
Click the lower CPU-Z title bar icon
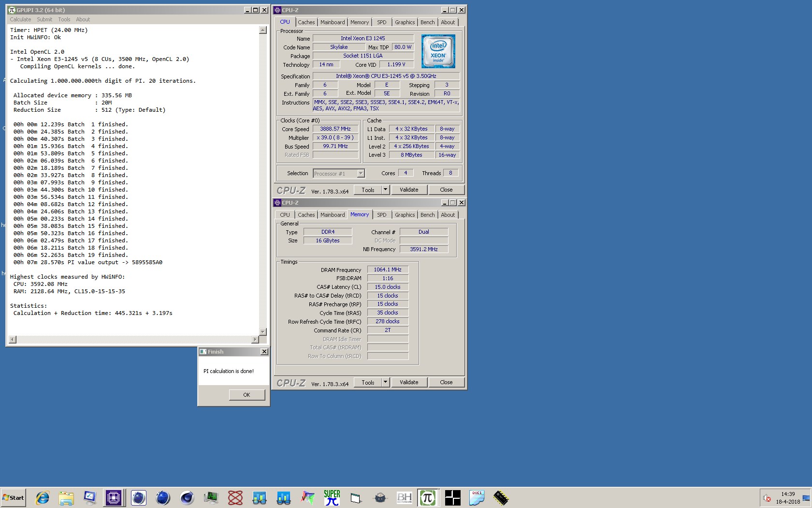tap(277, 203)
